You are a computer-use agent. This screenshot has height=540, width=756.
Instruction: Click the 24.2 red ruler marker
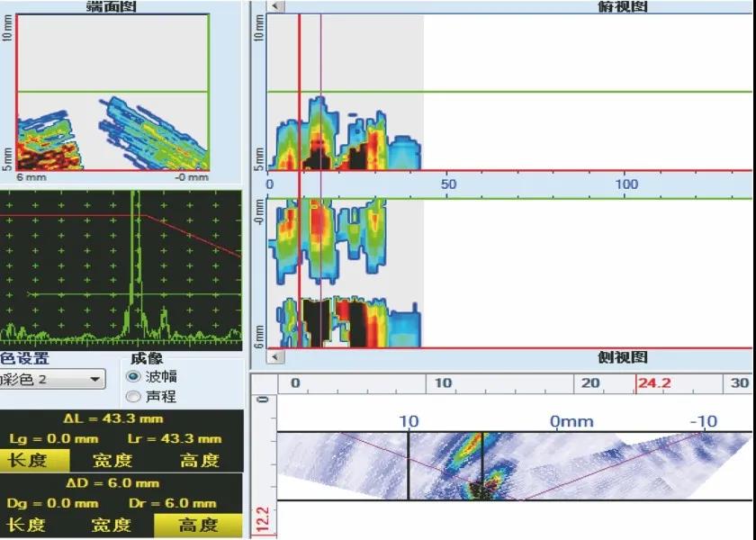(653, 383)
